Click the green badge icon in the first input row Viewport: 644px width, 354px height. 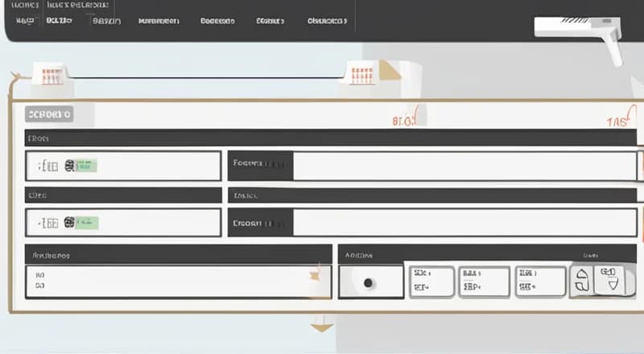pos(86,167)
